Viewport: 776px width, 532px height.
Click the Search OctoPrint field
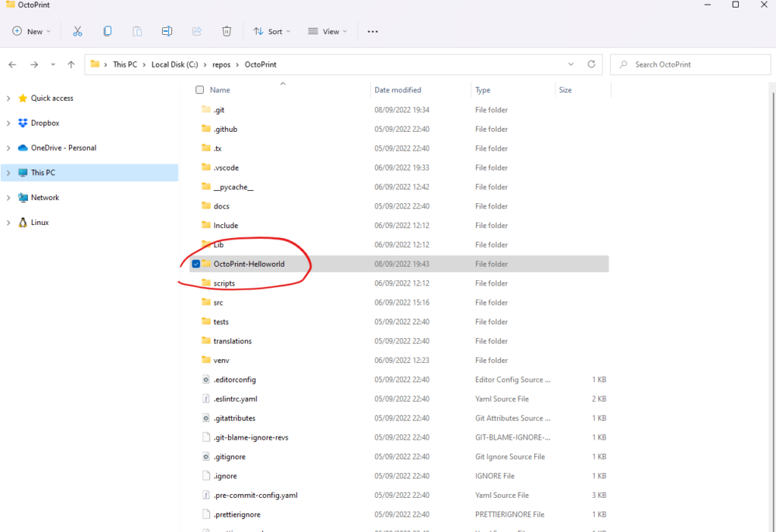pos(690,64)
